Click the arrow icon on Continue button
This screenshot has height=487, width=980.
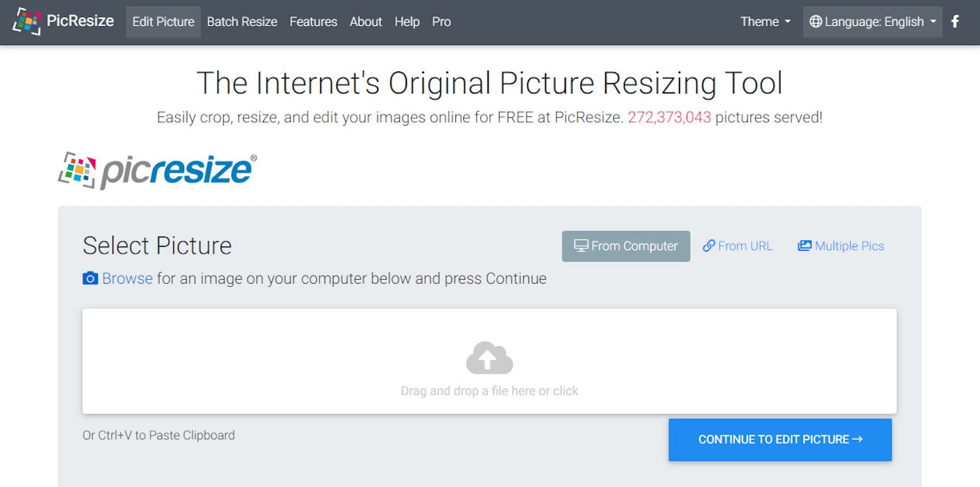pos(860,439)
